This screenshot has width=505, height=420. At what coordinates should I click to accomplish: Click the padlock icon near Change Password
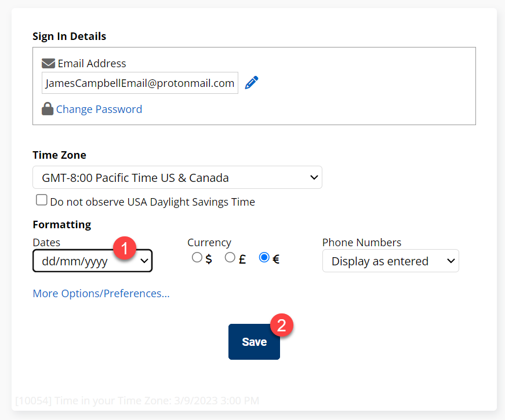[x=47, y=108]
